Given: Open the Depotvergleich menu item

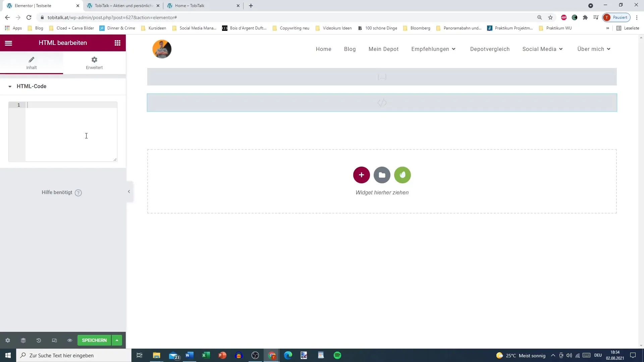Looking at the screenshot, I should (490, 49).
